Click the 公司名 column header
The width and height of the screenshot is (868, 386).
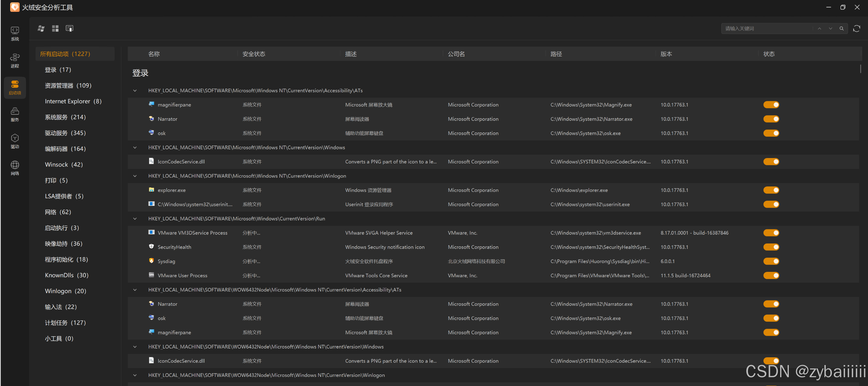456,54
